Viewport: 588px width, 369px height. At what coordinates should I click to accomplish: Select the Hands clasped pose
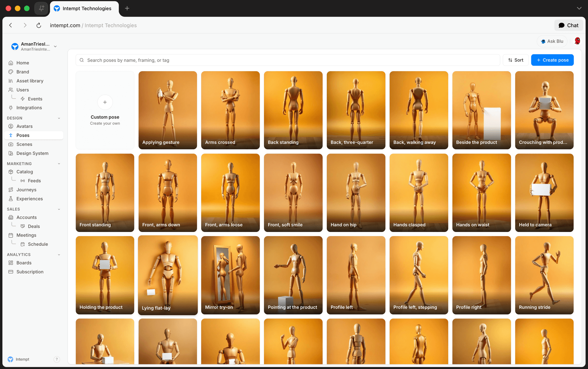[419, 193]
